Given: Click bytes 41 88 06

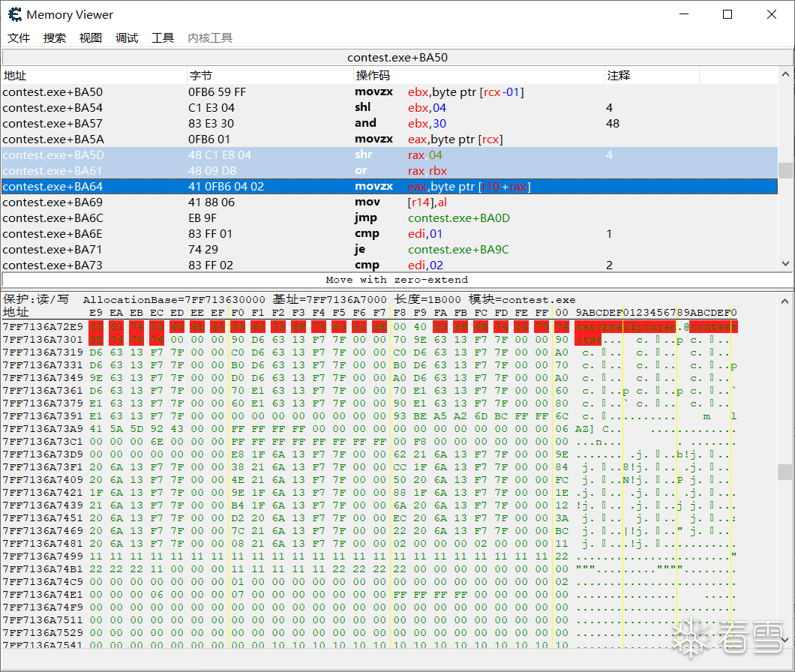Looking at the screenshot, I should [x=211, y=202].
